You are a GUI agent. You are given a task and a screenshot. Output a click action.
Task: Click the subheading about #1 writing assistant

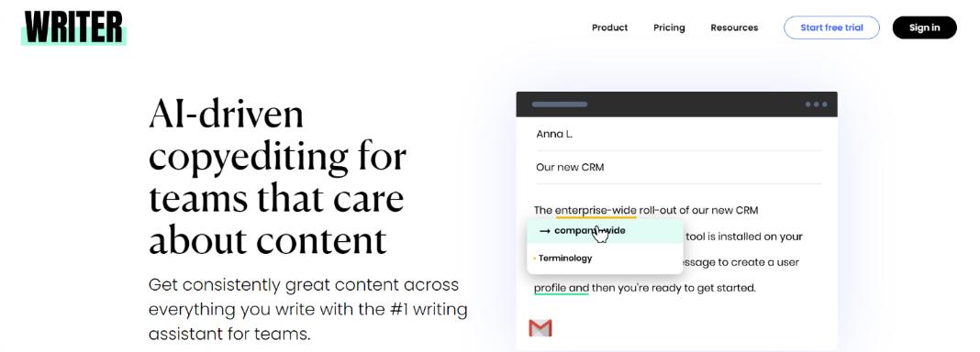[307, 309]
